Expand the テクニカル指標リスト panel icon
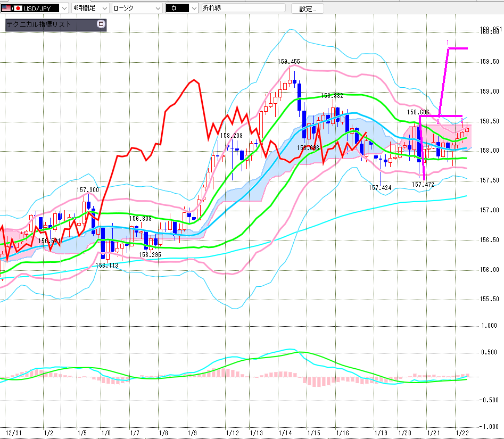Viewport: 504px width, 439px height. pyautogui.click(x=101, y=24)
